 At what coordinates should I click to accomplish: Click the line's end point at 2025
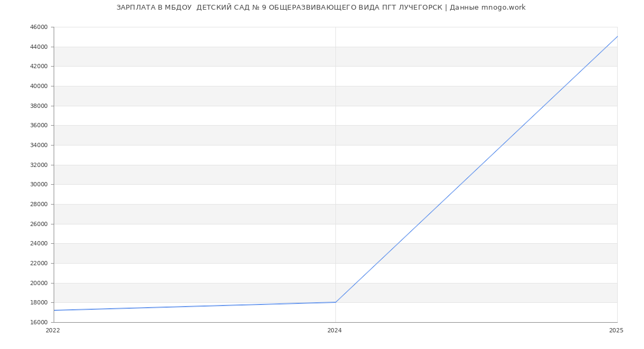click(617, 37)
